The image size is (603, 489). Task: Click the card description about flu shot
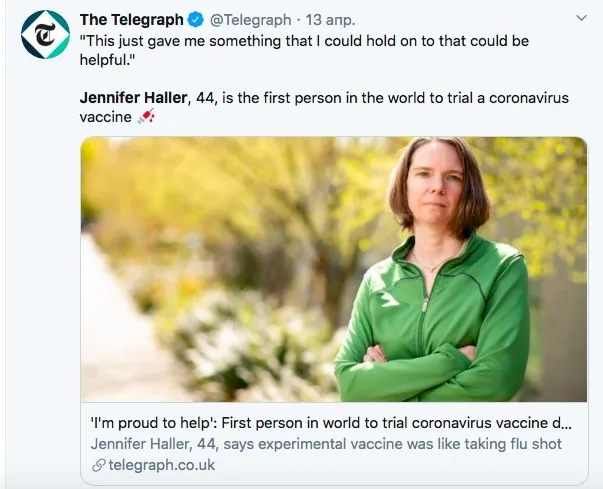point(325,444)
